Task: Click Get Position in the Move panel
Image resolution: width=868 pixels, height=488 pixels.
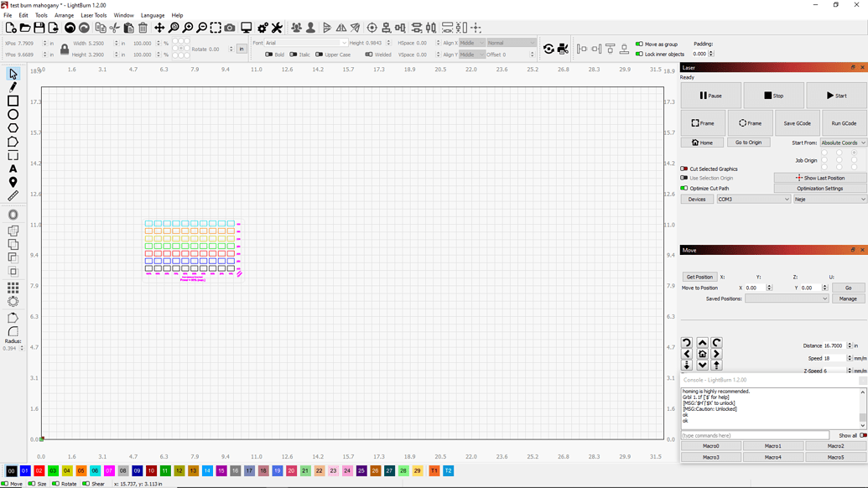Action: 699,277
